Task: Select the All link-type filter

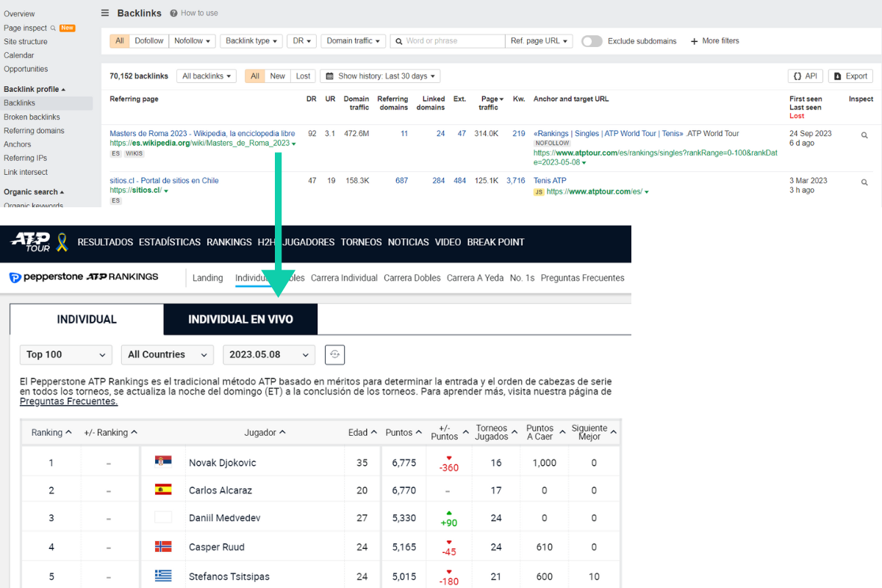Action: [119, 41]
